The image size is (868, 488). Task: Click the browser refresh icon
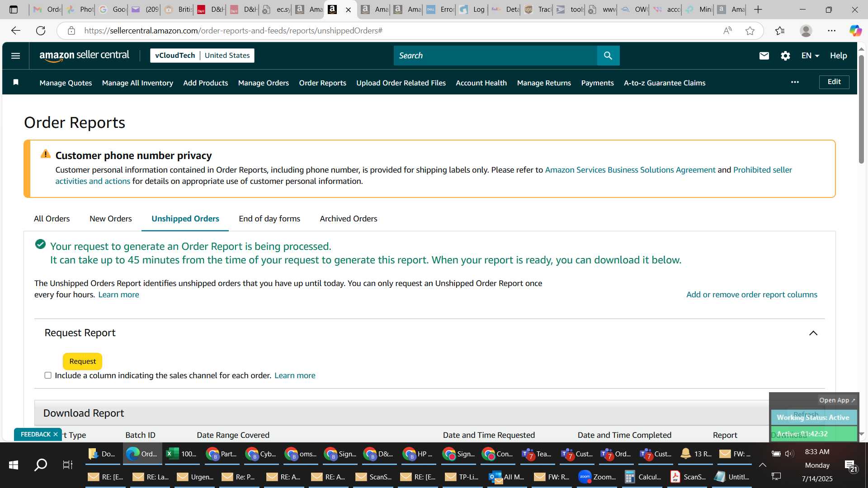pyautogui.click(x=41, y=31)
